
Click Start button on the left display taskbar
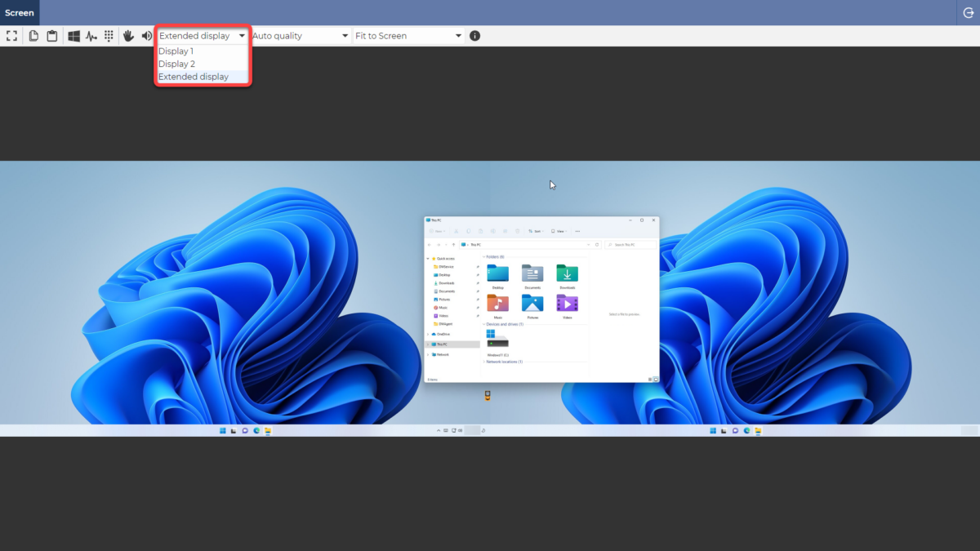pos(222,430)
